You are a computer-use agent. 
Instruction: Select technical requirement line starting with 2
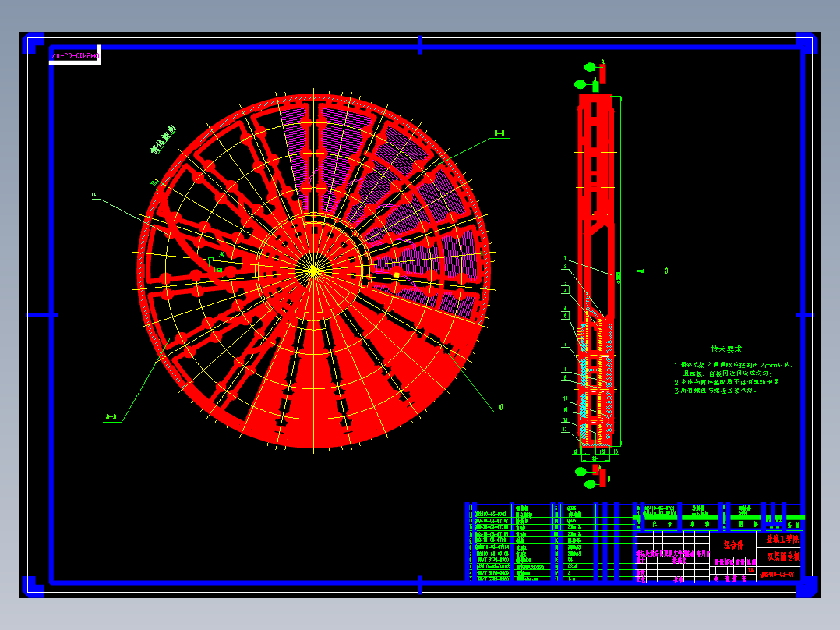tap(729, 382)
